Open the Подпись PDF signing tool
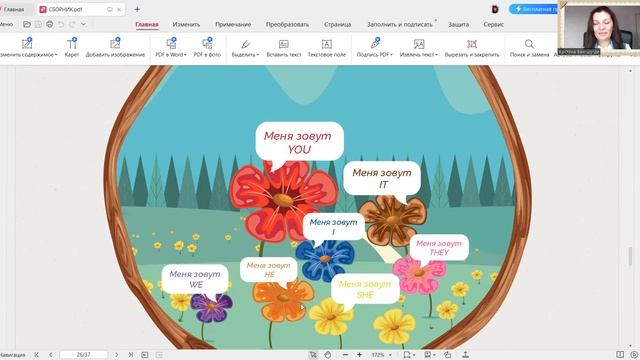 coord(374,47)
